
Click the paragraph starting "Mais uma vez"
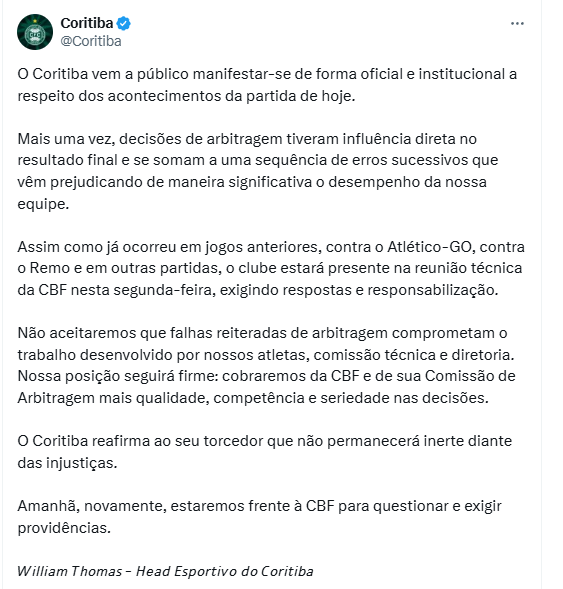pyautogui.click(x=258, y=171)
